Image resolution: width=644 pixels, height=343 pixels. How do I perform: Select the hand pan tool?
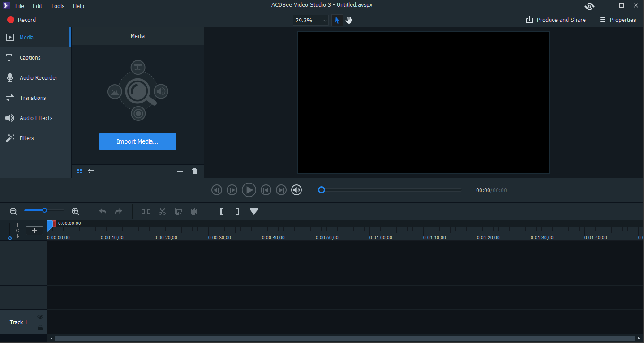point(349,20)
